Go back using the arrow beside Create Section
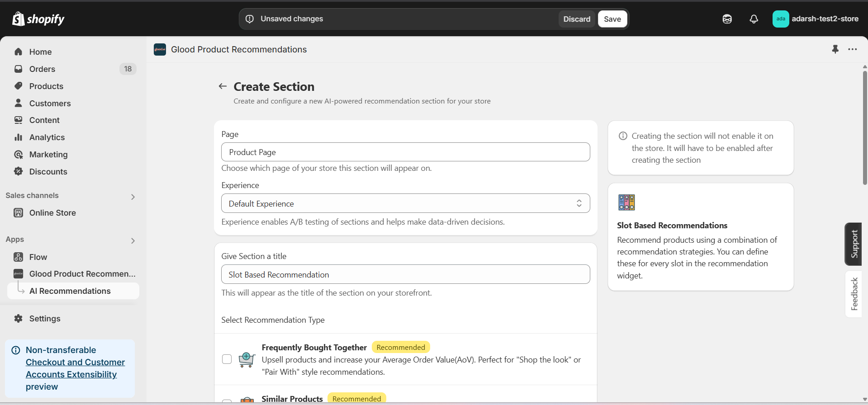The width and height of the screenshot is (868, 405). click(x=223, y=86)
